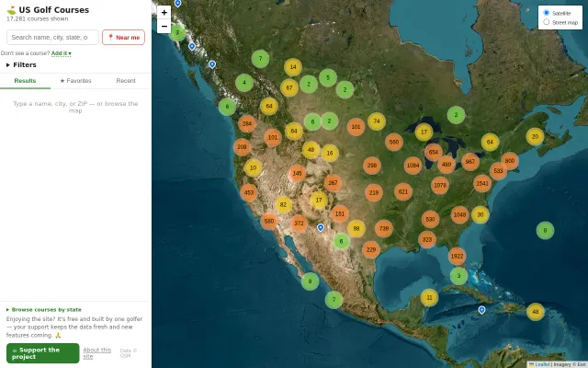
Task: Click the green 4 cluster marker
Action: 244,83
